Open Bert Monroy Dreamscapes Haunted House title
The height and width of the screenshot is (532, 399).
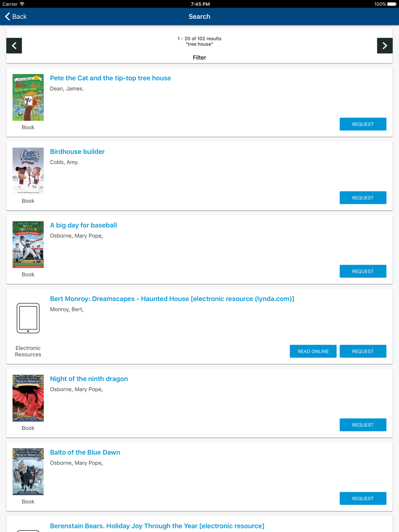coord(172,299)
